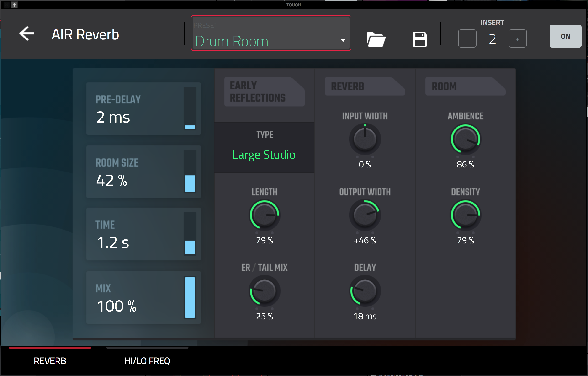Click the 79 % Density value
The width and height of the screenshot is (588, 376).
coord(465,241)
